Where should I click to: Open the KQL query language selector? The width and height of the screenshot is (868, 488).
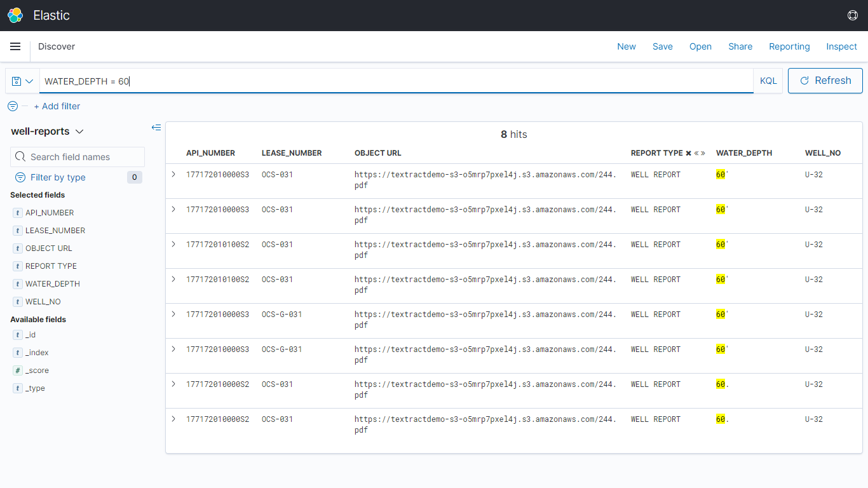768,81
